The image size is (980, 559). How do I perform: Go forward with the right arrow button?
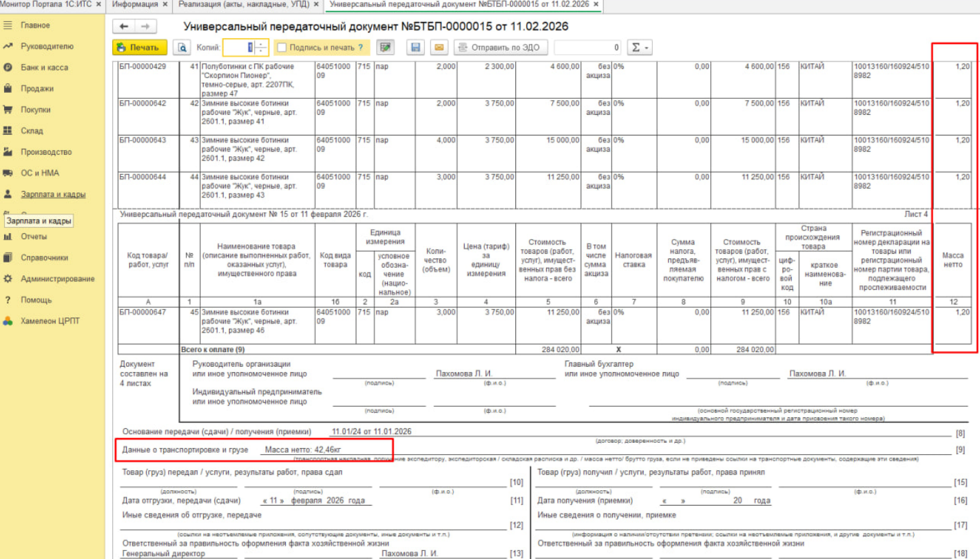pos(146,26)
